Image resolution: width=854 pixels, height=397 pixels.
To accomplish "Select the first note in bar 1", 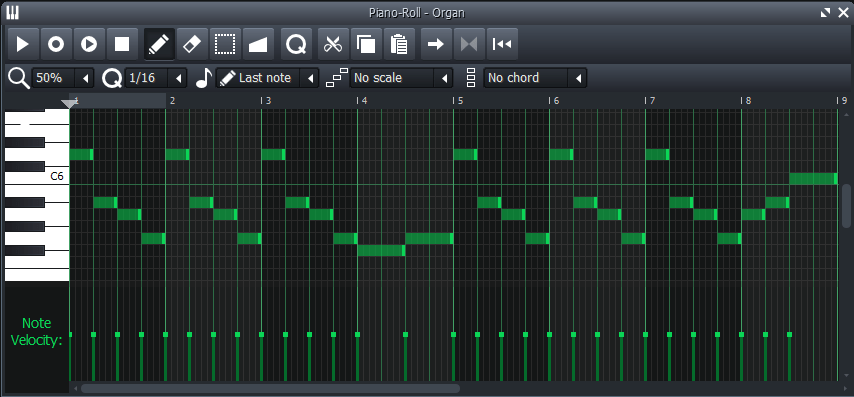I will (82, 155).
